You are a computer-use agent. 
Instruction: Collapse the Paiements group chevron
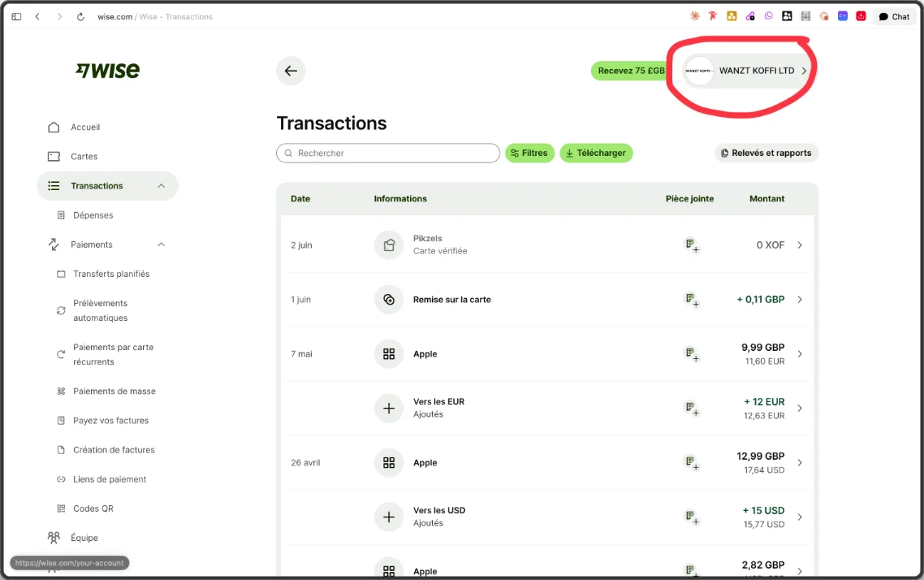(162, 245)
